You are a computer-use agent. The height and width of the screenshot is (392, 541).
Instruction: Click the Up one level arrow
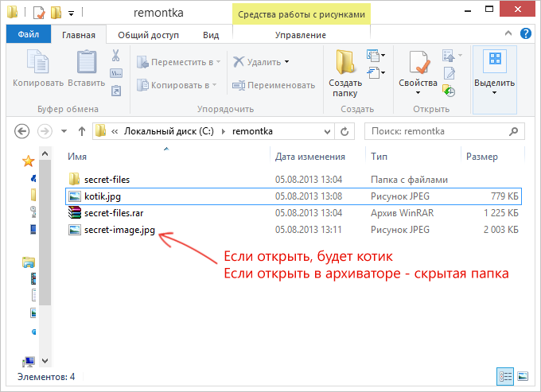(x=82, y=131)
